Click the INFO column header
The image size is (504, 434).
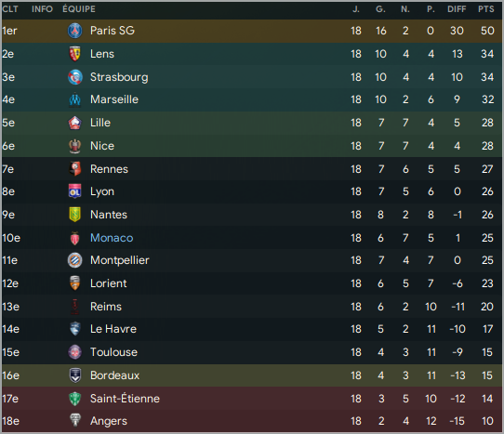point(42,9)
